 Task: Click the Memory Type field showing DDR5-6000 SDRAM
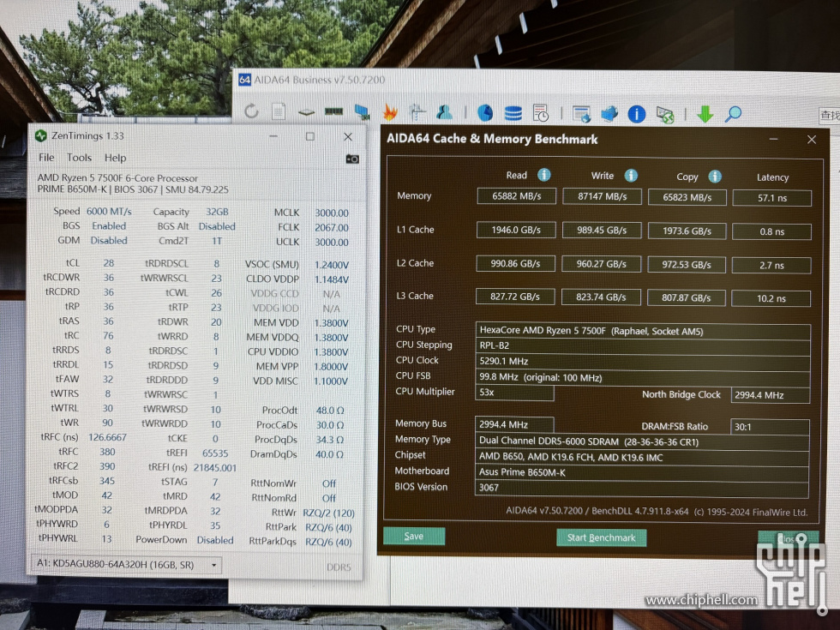[642, 442]
